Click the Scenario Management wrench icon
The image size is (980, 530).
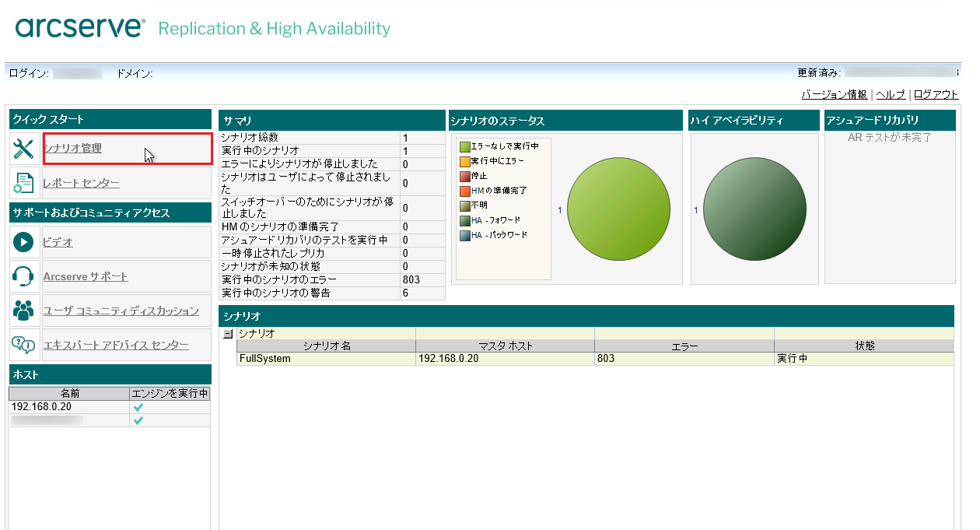tap(25, 149)
